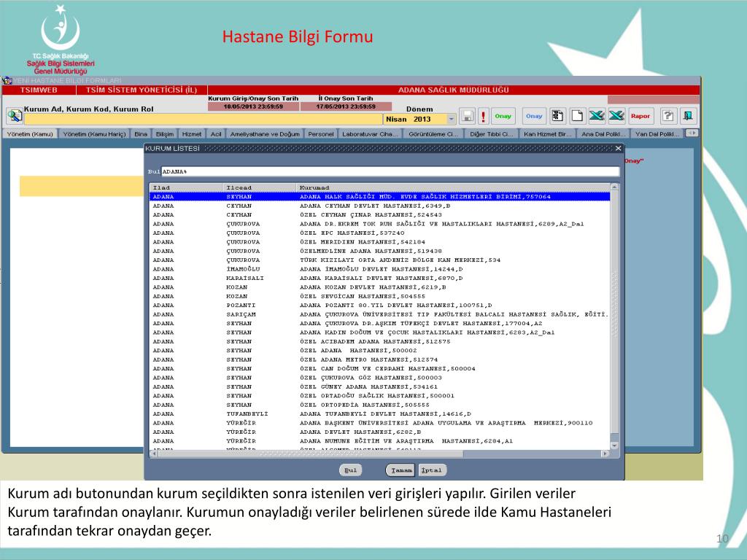Select ÖZEL ORTOPEDİA HASTANESİ row

pyautogui.click(x=379, y=405)
